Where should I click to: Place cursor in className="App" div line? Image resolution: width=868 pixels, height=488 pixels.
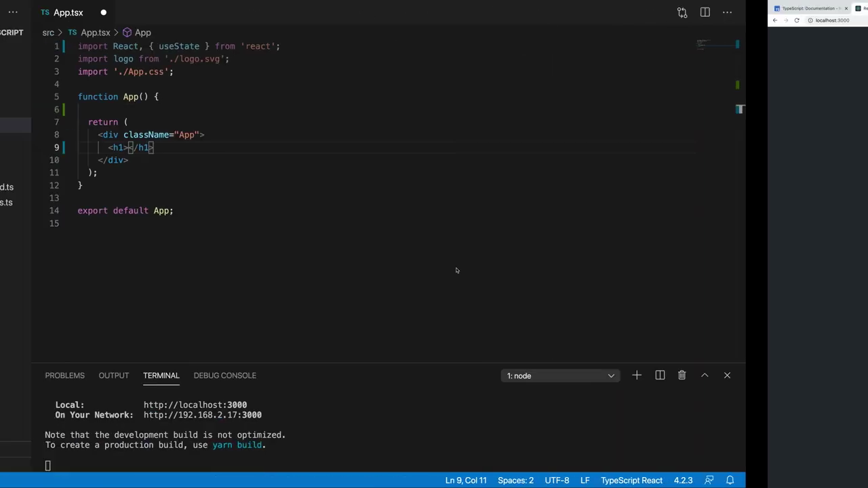151,135
